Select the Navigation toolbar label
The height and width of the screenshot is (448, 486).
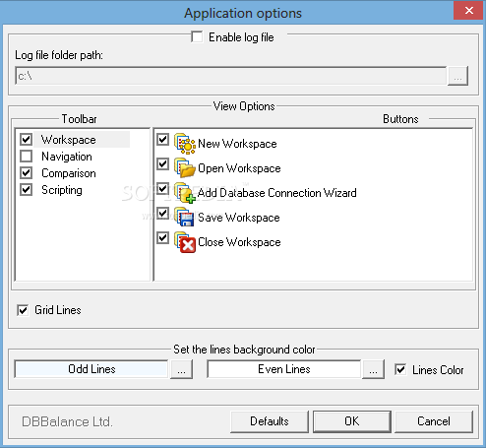[x=67, y=157]
